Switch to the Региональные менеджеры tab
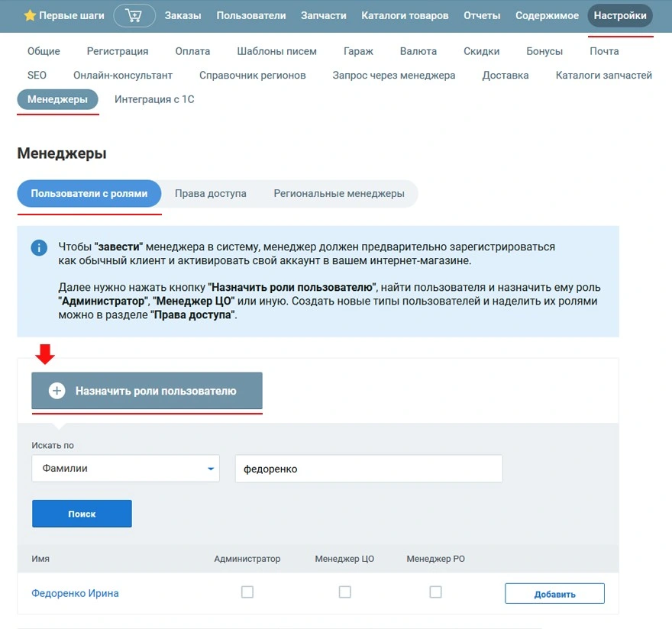Viewport: 672px width, 629px height. pyautogui.click(x=339, y=194)
